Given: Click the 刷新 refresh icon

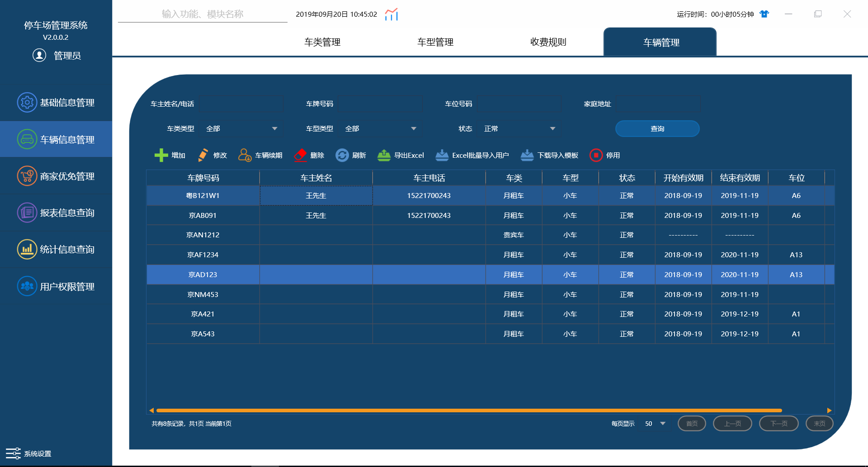Looking at the screenshot, I should 342,155.
